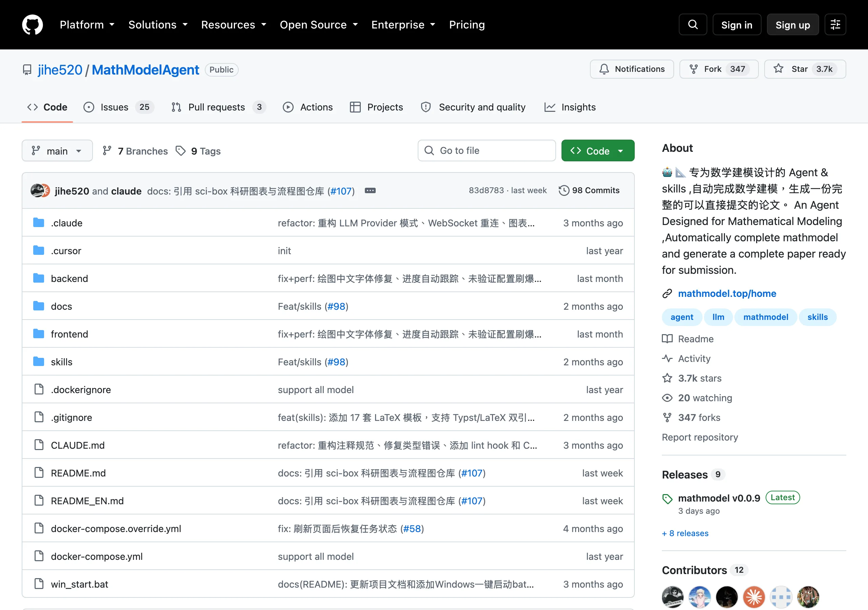
Task: Open the #107 link in latest commit
Action: click(341, 191)
